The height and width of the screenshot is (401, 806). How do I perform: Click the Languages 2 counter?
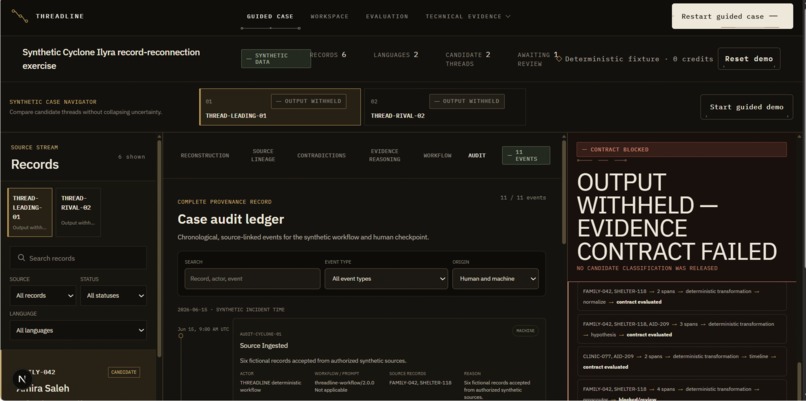396,54
